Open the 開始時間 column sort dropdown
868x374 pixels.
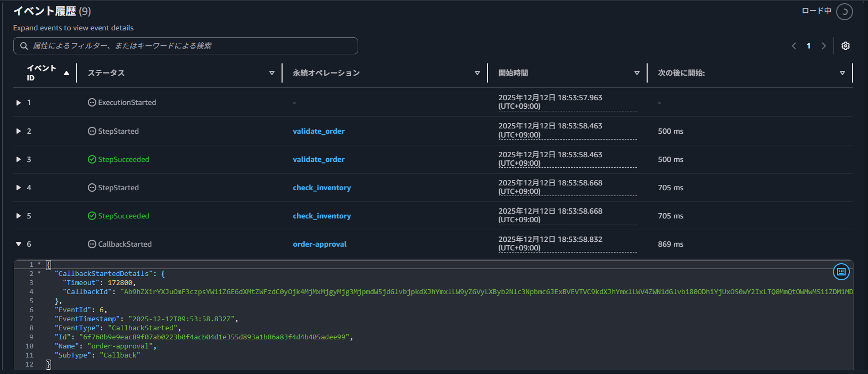point(636,73)
